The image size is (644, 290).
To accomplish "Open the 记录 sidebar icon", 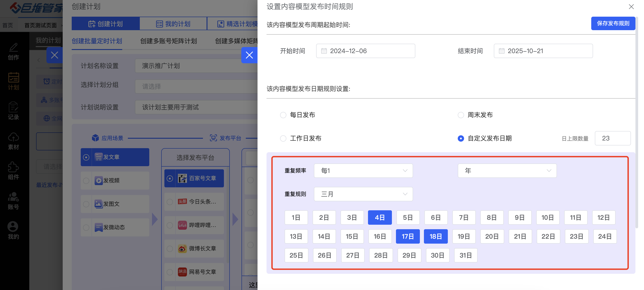I will [x=13, y=107].
